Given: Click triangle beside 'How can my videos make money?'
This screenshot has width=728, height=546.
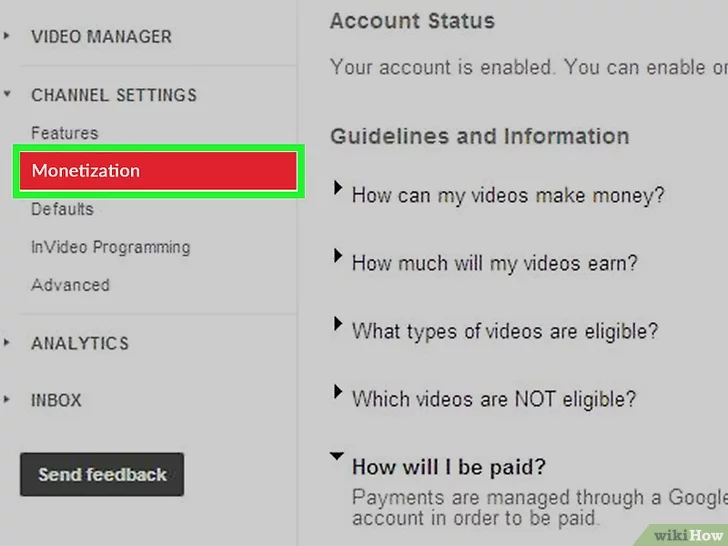Looking at the screenshot, I should 338,188.
